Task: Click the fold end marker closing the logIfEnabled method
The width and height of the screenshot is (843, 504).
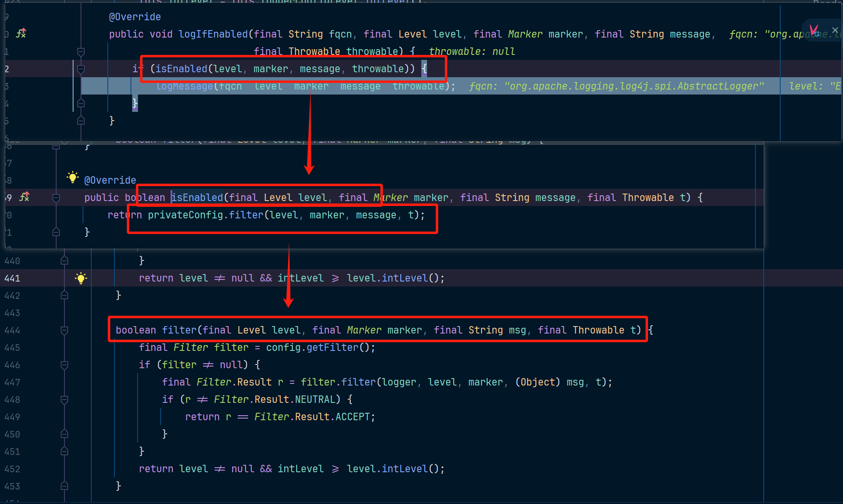Action: (81, 121)
